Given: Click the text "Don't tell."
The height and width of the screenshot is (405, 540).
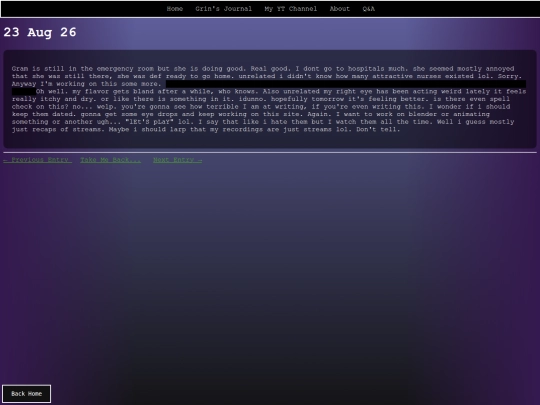Looking at the screenshot, I should (x=378, y=129).
